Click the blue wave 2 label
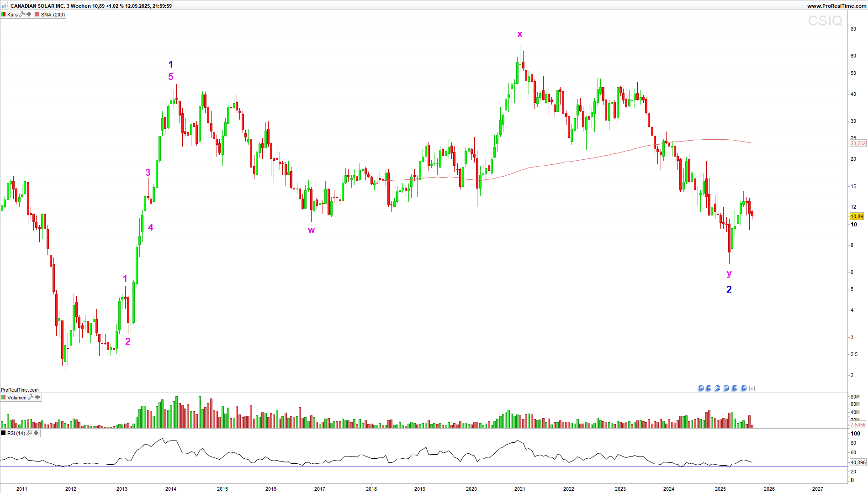 pos(729,289)
